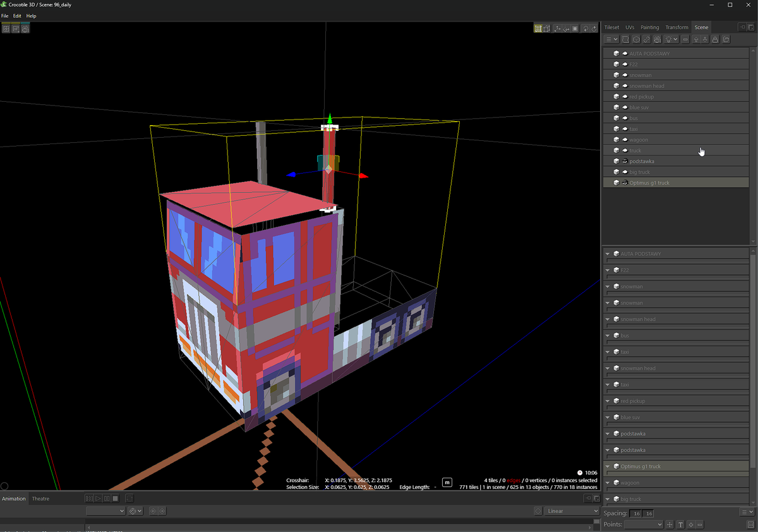
Task: Click the lock icon in Scene toolbar
Action: [x=714, y=39]
